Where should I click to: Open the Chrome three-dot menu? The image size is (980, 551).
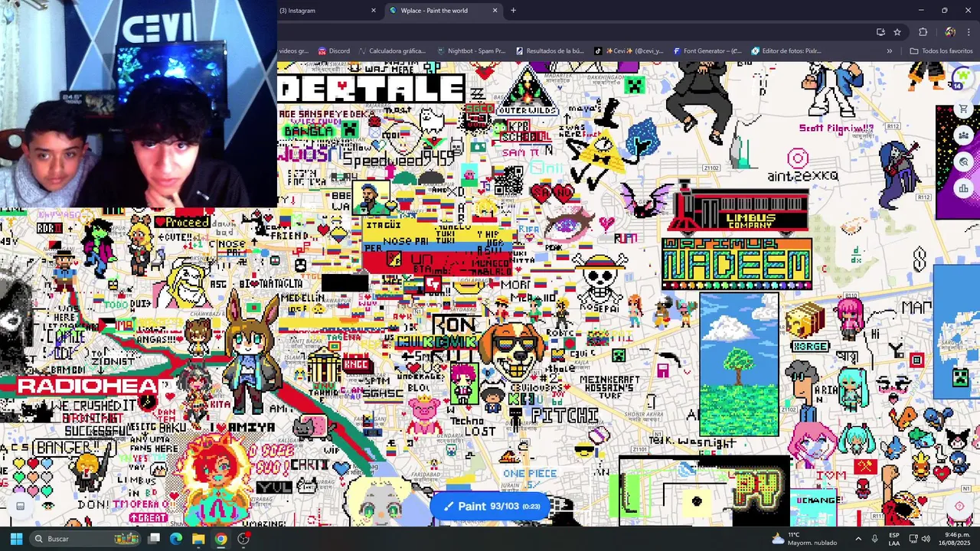click(x=969, y=32)
